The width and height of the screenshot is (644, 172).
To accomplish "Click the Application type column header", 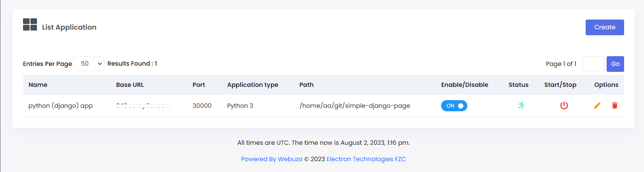I will pos(253,85).
